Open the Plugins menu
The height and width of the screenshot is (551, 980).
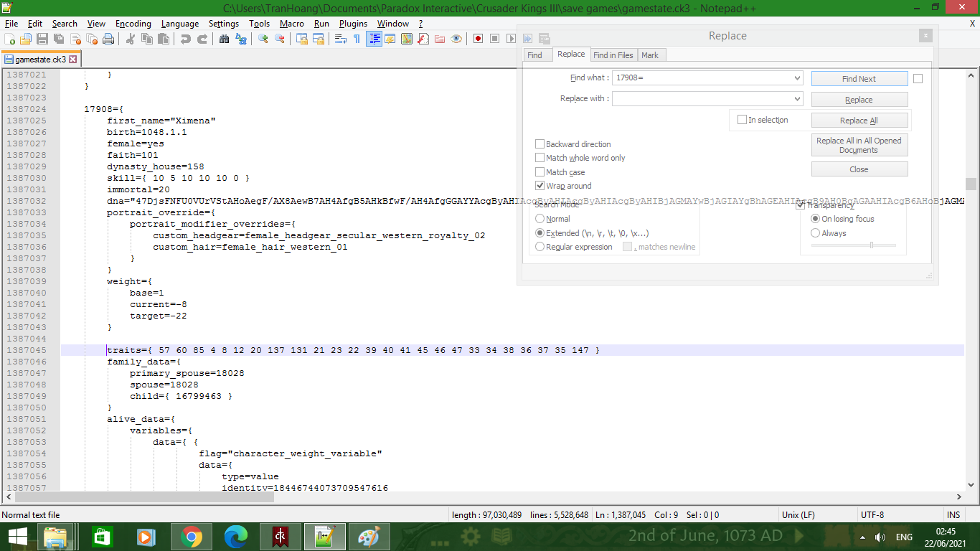(353, 24)
